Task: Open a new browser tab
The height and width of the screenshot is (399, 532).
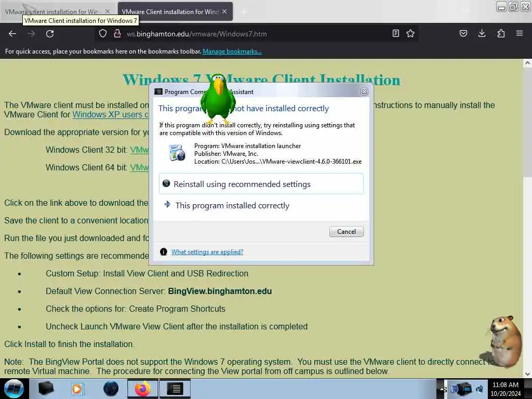Action: pyautogui.click(x=244, y=12)
